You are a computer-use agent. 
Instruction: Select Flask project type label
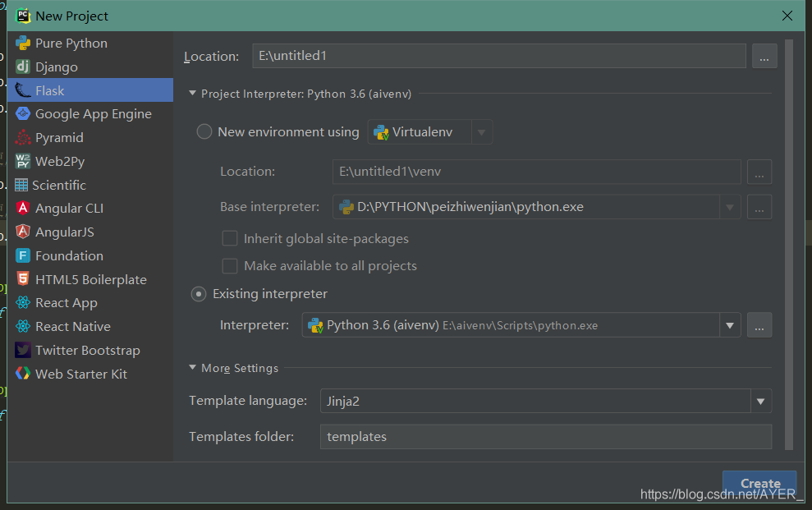[x=50, y=90]
